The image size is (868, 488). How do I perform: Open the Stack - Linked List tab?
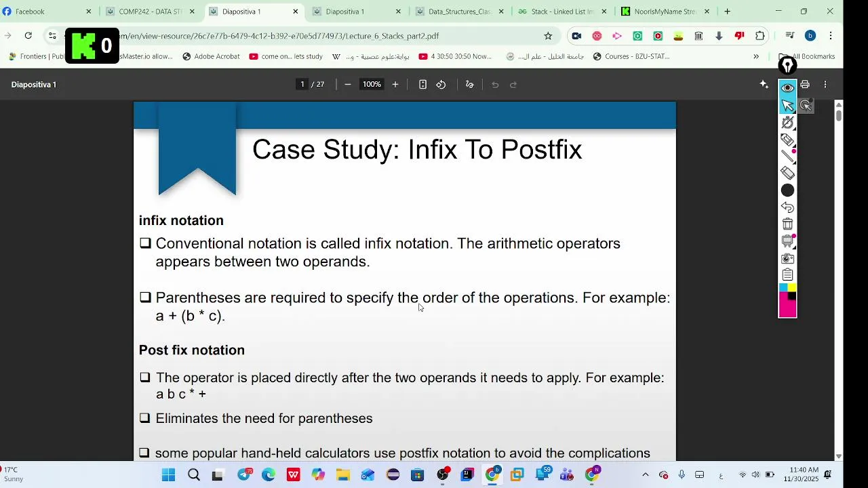point(562,12)
